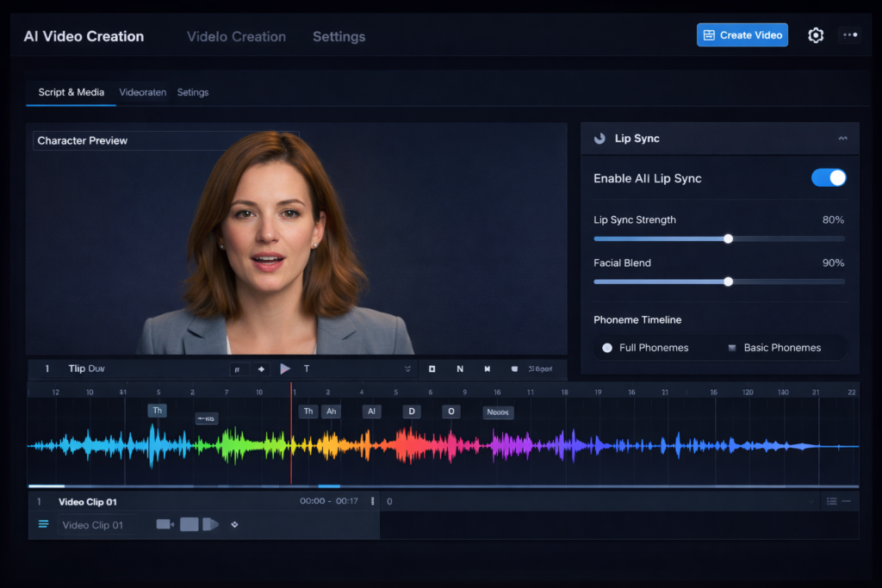The image size is (882, 588).
Task: Click the vertical dots on Video Clip 01 header
Action: pyautogui.click(x=372, y=501)
